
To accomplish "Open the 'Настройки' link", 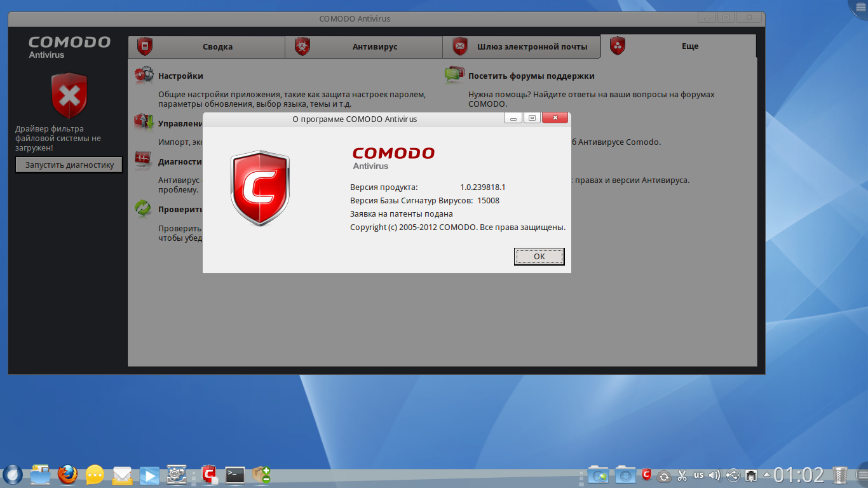I will 180,76.
